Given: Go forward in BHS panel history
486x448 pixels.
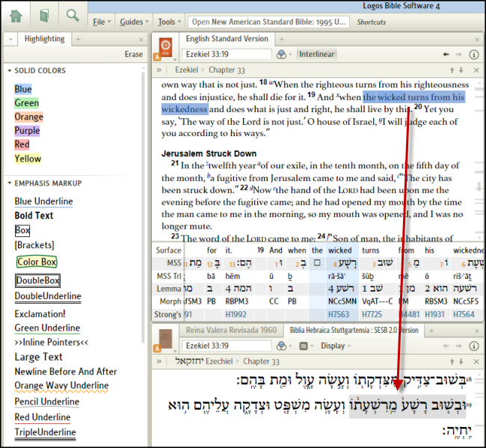Looking at the screenshot, I should (x=459, y=346).
